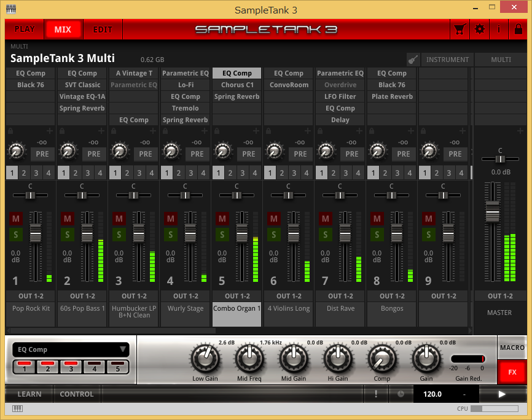532x420 pixels.
Task: Toggle effect slot 4 power button
Action: (x=95, y=367)
